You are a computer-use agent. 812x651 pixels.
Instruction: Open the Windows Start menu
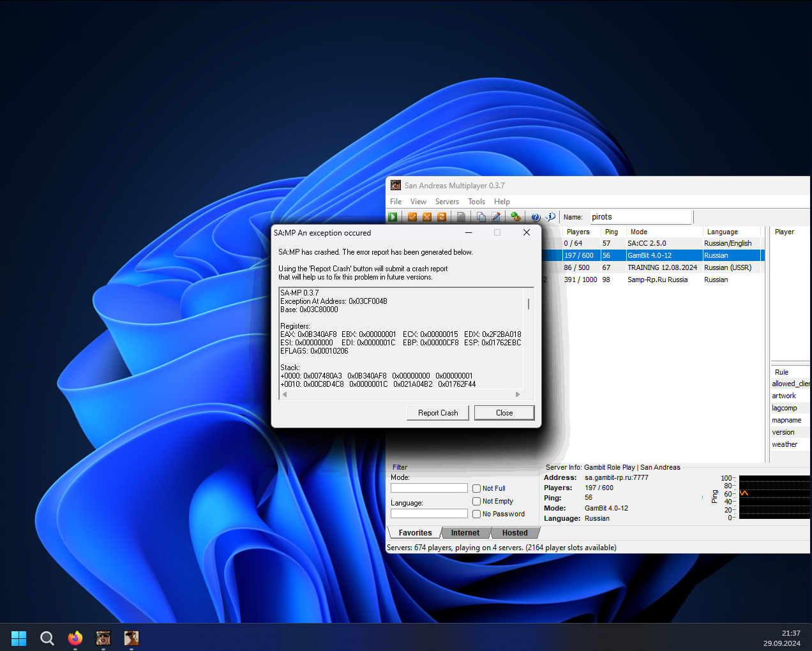19,638
